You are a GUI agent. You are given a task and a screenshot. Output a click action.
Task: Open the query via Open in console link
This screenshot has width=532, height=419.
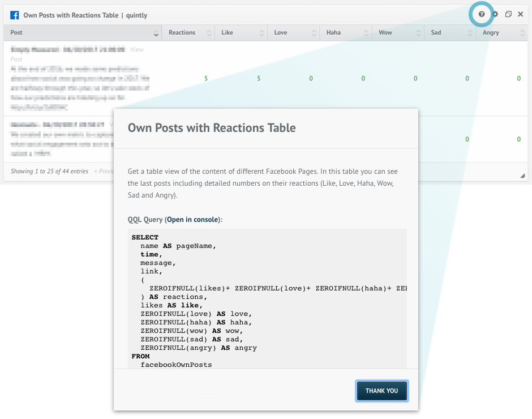[193, 220]
